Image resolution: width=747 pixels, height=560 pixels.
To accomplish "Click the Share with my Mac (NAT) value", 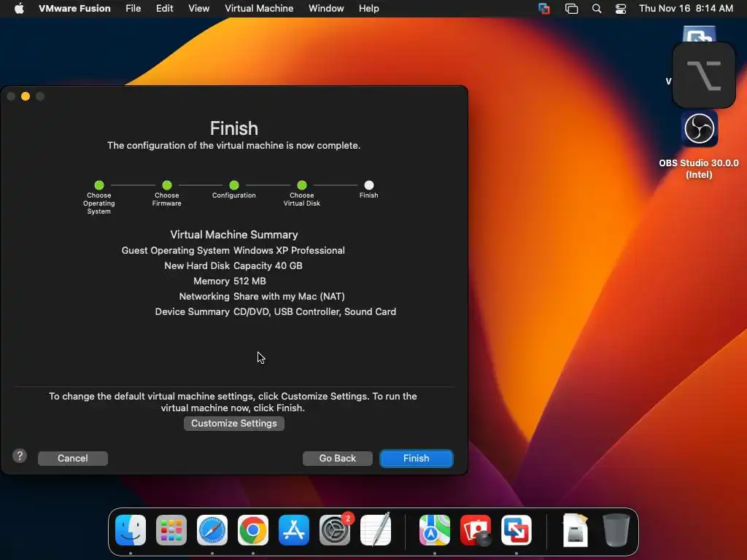I will [289, 296].
